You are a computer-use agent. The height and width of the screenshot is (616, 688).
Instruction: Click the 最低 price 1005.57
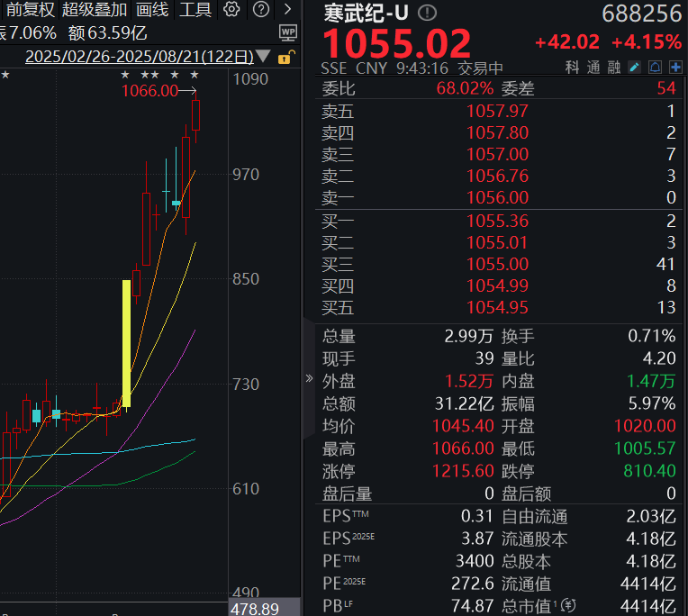645,448
